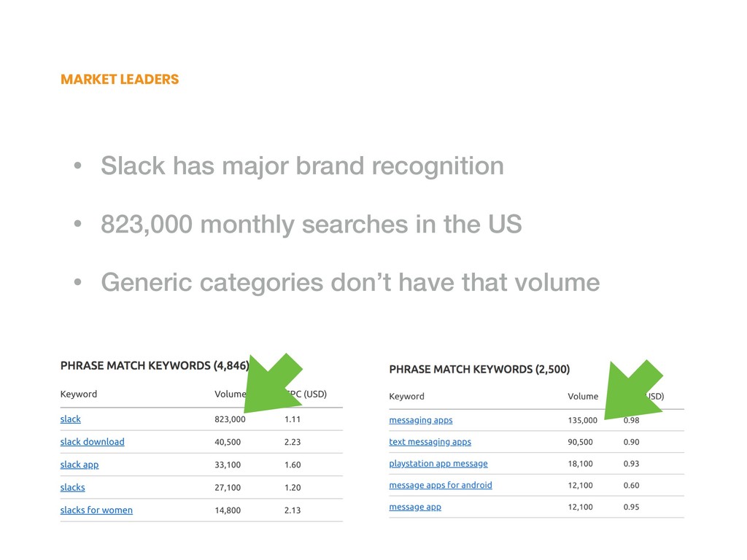Open the 'messaging apps' keyword link
Image resolution: width=747 pixels, height=560 pixels.
[x=421, y=421]
